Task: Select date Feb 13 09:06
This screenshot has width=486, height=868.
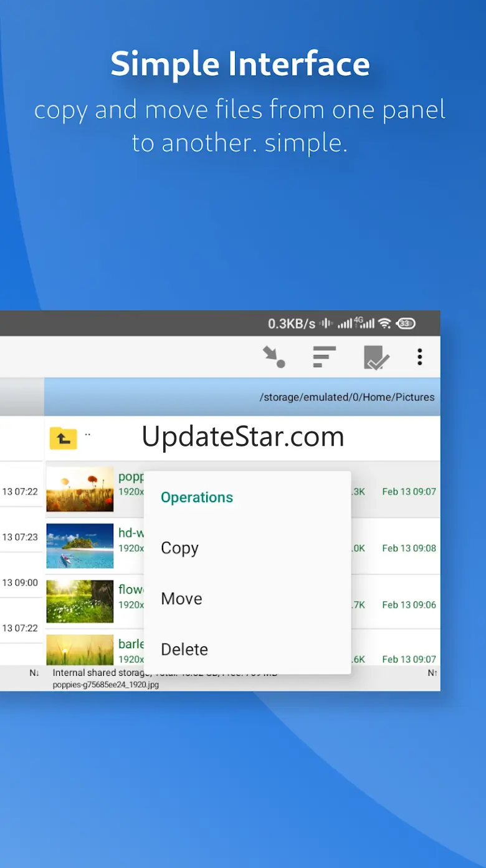Action: (x=409, y=604)
